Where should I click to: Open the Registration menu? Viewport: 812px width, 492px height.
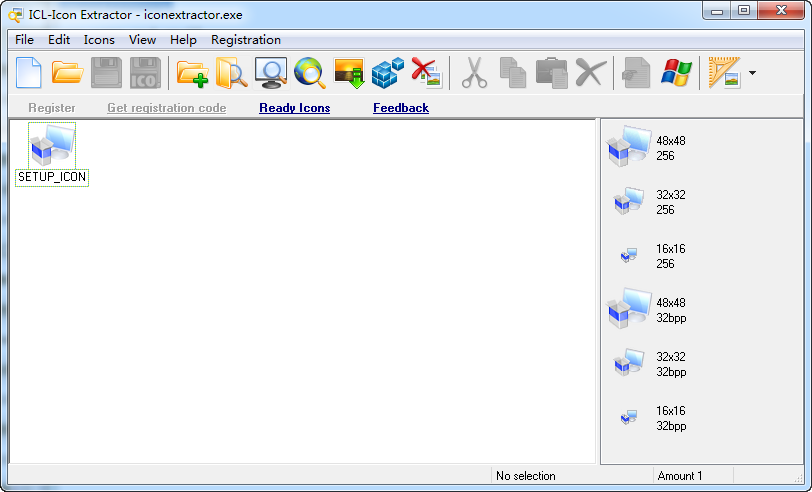246,40
